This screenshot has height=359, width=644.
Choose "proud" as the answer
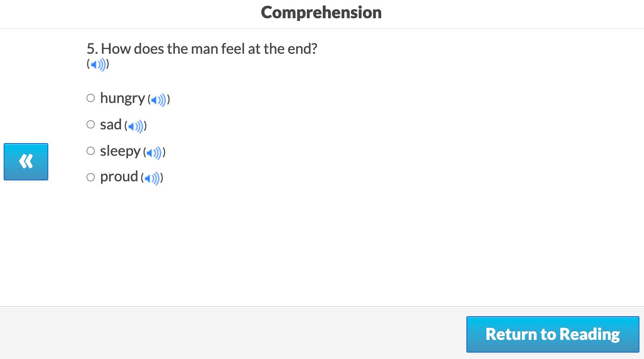90,177
